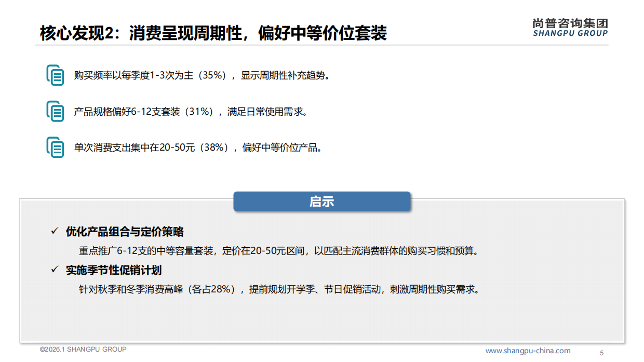Select the text 购买频率以每季度1-3次为主（35%）

[152, 75]
